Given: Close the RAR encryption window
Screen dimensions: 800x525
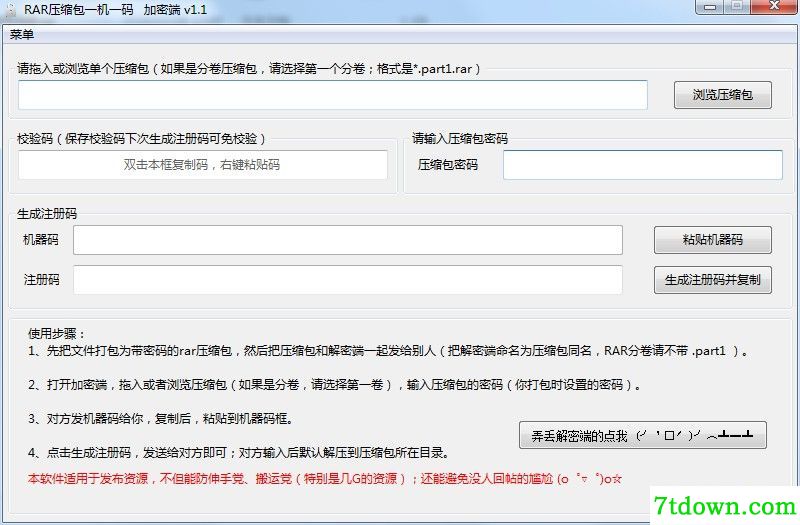Looking at the screenshot, I should pyautogui.click(x=774, y=7).
